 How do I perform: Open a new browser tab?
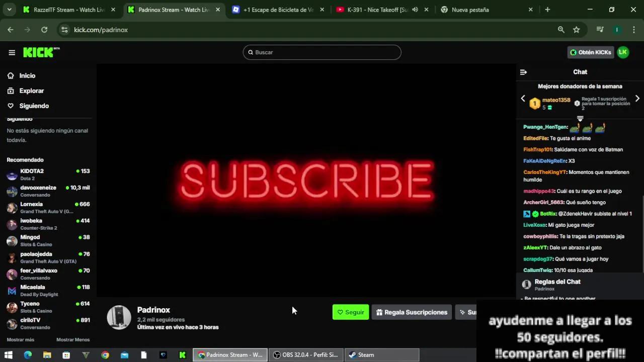(547, 10)
